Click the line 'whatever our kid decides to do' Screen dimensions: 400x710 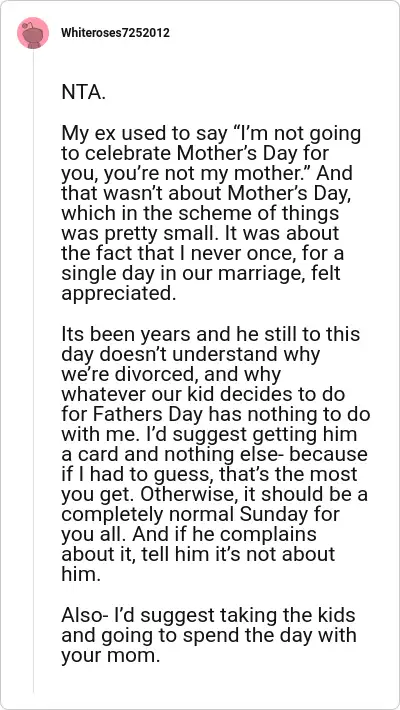[x=203, y=394]
